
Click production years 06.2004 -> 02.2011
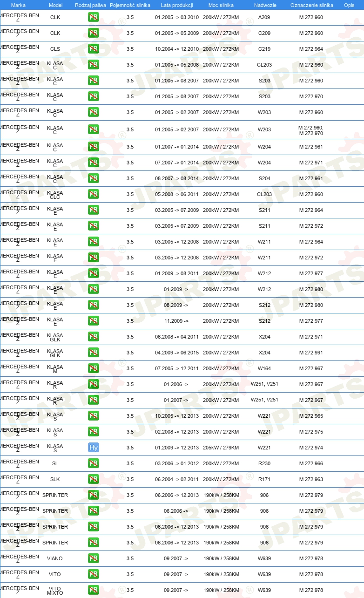point(177,479)
